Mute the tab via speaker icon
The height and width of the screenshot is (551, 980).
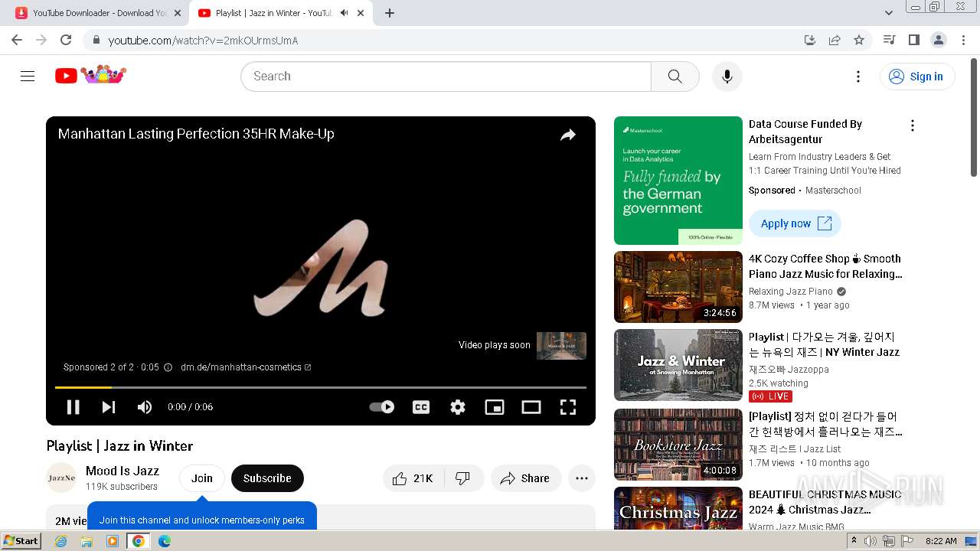click(x=344, y=13)
